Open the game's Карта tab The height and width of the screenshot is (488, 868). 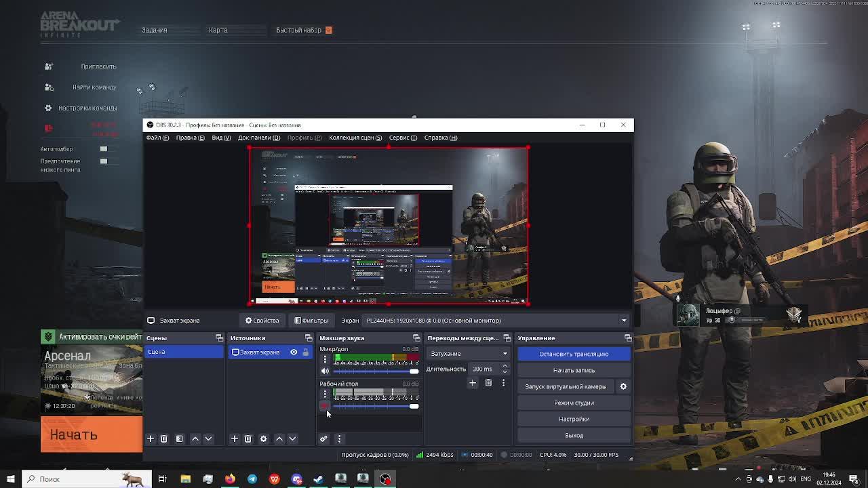[x=218, y=30]
